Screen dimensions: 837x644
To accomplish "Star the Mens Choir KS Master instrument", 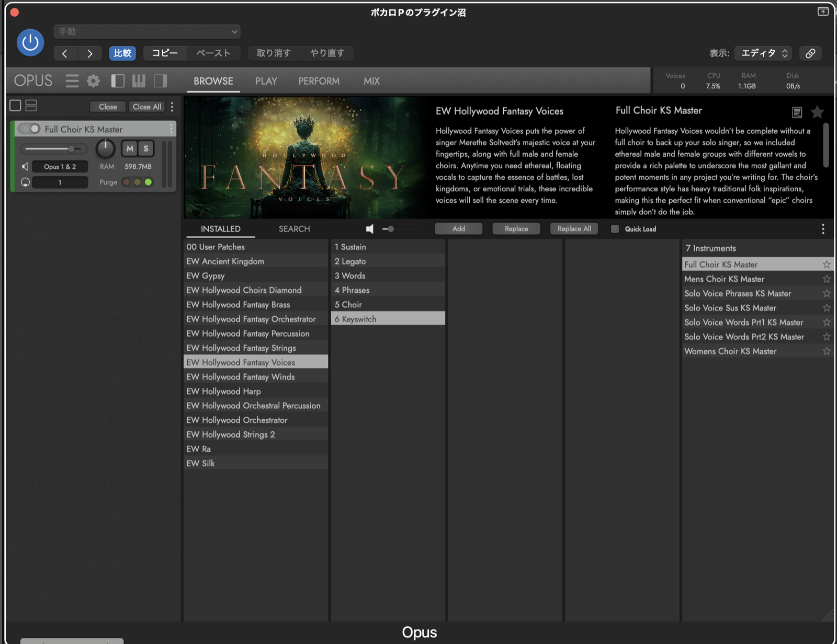I will (827, 279).
